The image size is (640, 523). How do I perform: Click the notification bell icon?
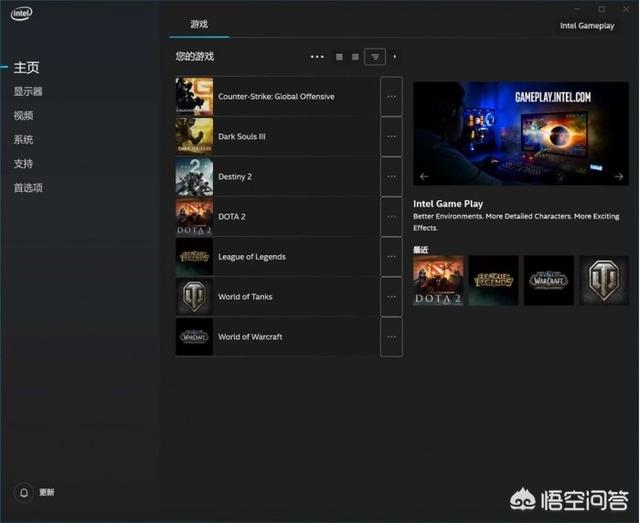coord(24,492)
